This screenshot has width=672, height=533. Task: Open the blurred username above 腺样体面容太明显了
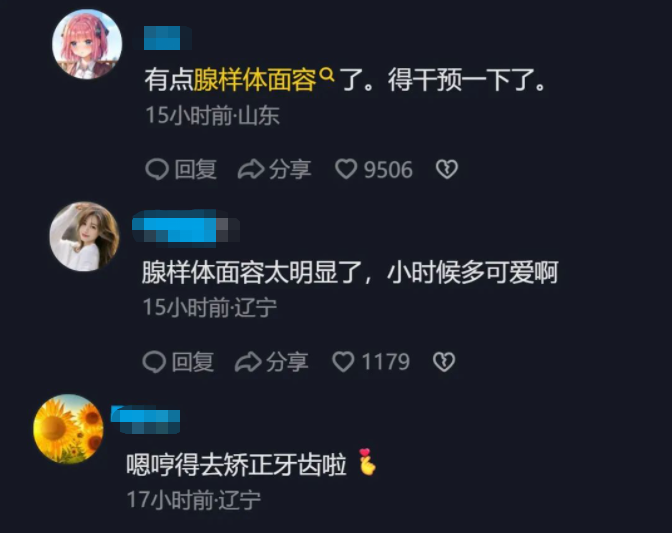pyautogui.click(x=186, y=228)
